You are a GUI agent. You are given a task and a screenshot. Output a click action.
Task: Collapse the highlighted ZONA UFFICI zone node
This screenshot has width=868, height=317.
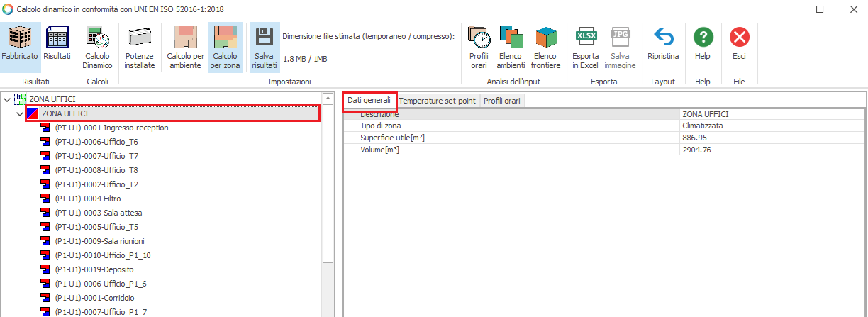[20, 113]
